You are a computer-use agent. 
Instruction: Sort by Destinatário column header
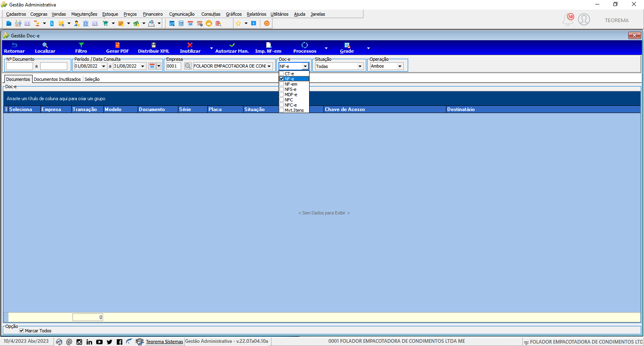point(543,109)
